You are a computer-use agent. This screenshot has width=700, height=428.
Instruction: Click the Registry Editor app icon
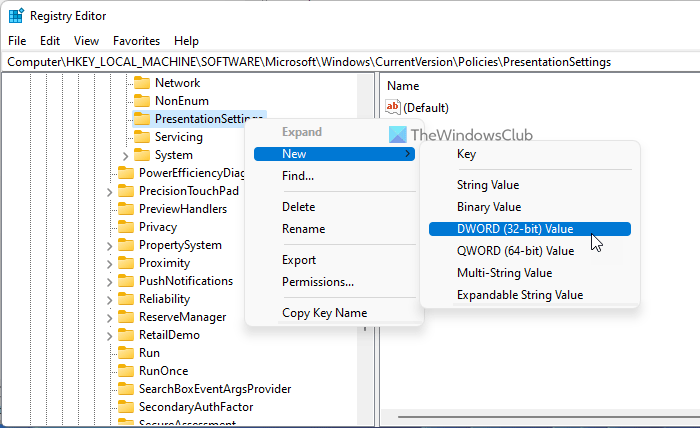16,16
